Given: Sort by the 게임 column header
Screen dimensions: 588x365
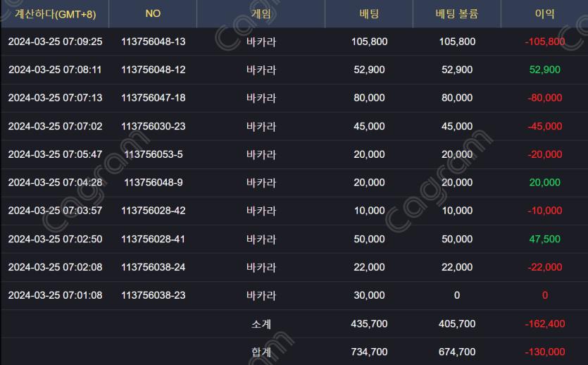Looking at the screenshot, I should coord(261,13).
